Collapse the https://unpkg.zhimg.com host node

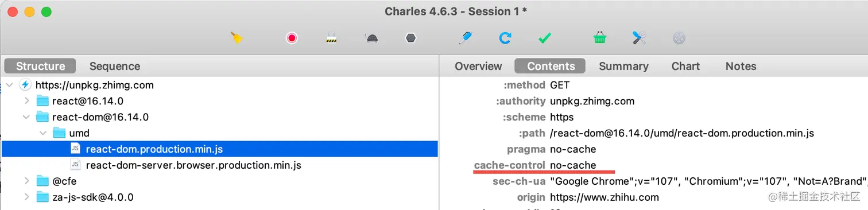click(10, 85)
